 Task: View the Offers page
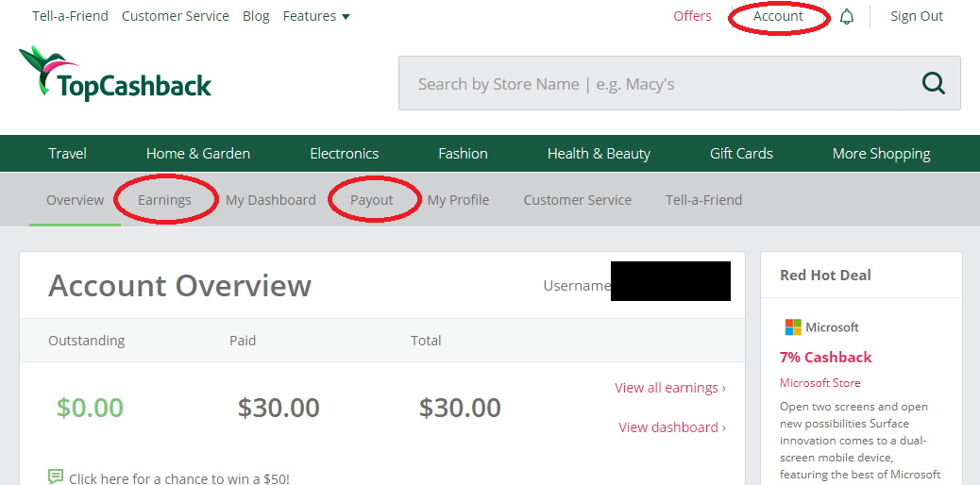(x=692, y=16)
